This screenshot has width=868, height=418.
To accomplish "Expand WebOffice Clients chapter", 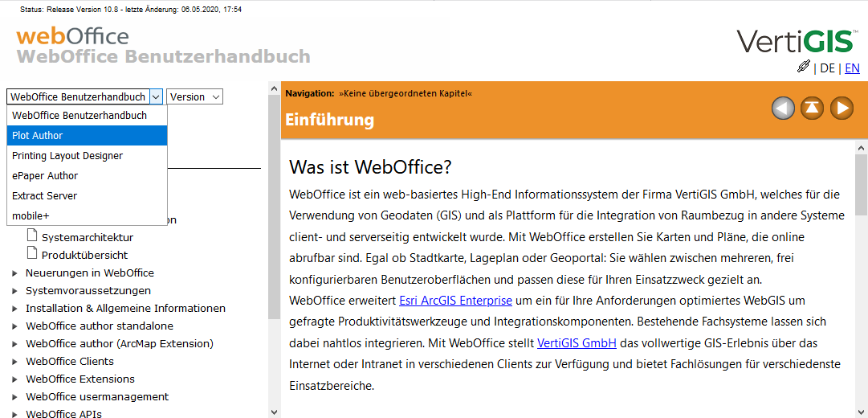I will (x=14, y=362).
